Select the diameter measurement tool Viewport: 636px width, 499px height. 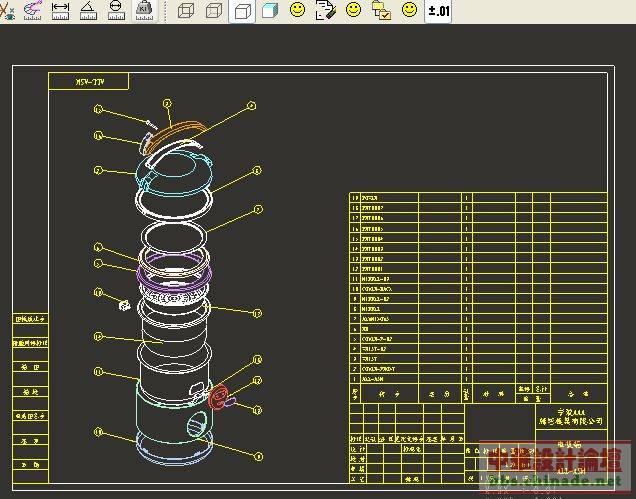116,11
